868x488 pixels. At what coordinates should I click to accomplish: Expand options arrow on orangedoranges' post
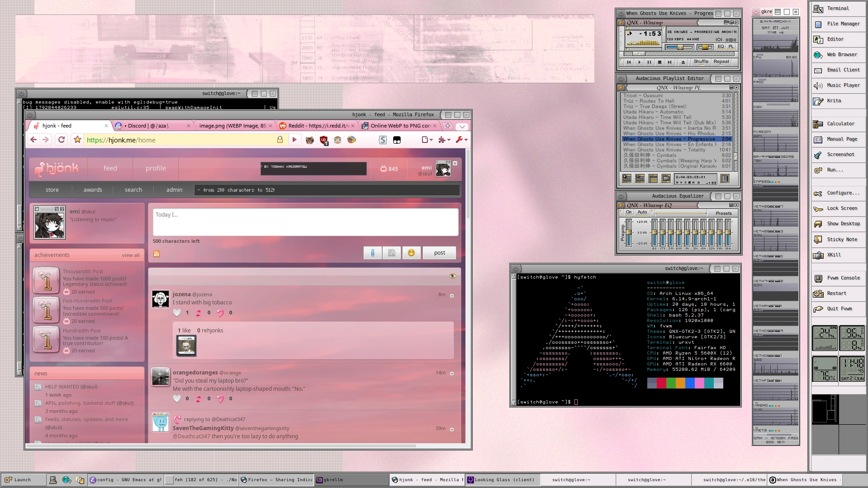[x=451, y=374]
